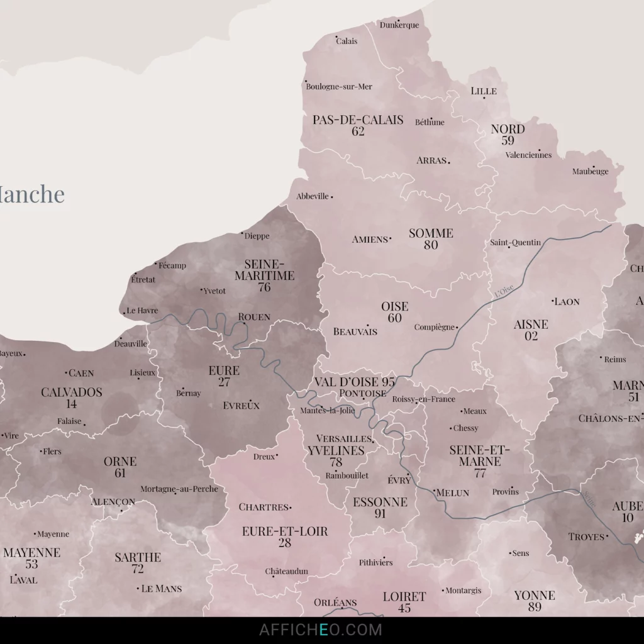644x644 pixels.
Task: Click the Manche sea label
Action: 30,195
